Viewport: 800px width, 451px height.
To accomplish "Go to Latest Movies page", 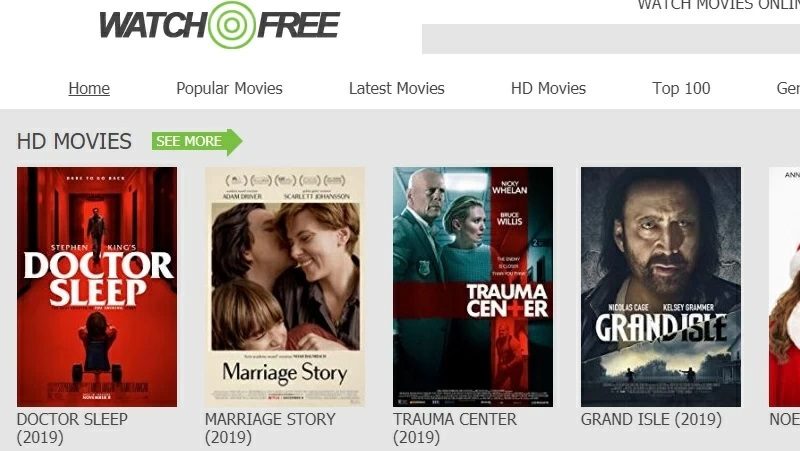I will coord(396,88).
